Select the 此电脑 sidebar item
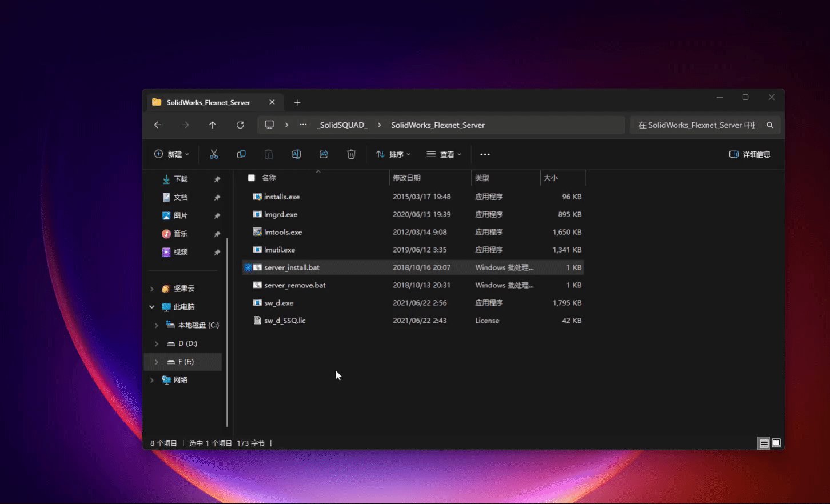 click(183, 307)
